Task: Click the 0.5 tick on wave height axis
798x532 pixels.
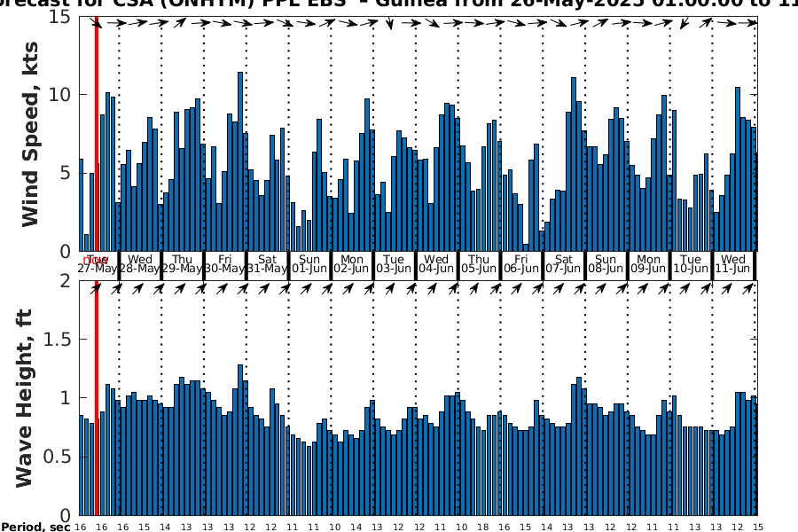Action: [57, 457]
